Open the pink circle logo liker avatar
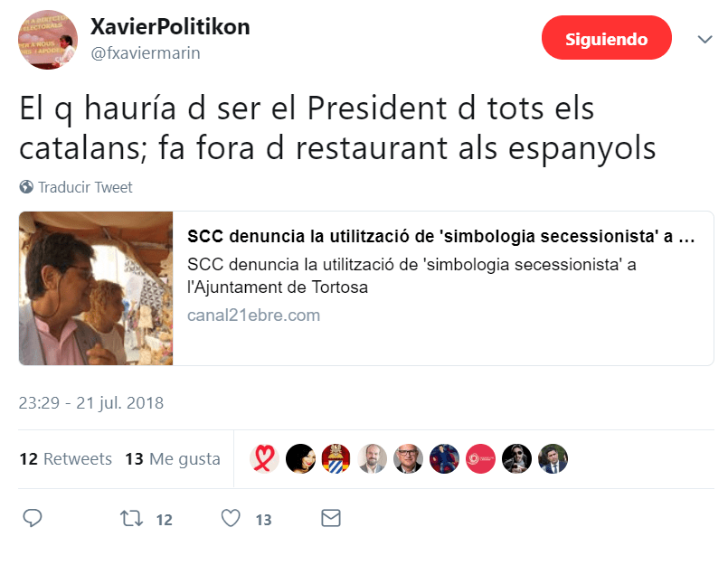The height and width of the screenshot is (565, 728). tap(480, 458)
